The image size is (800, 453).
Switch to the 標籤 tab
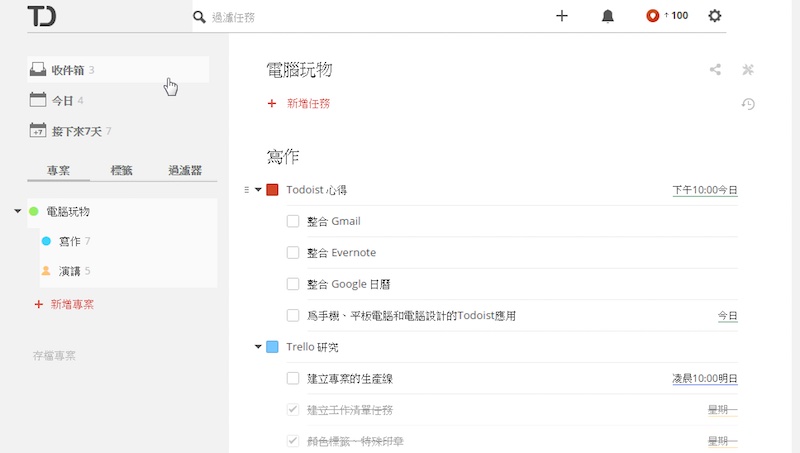(121, 170)
